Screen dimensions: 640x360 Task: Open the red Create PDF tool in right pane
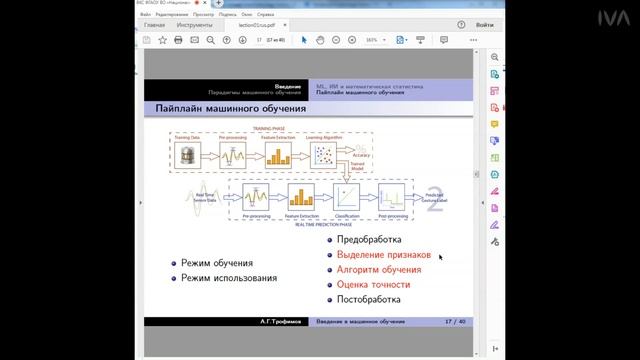[495, 108]
